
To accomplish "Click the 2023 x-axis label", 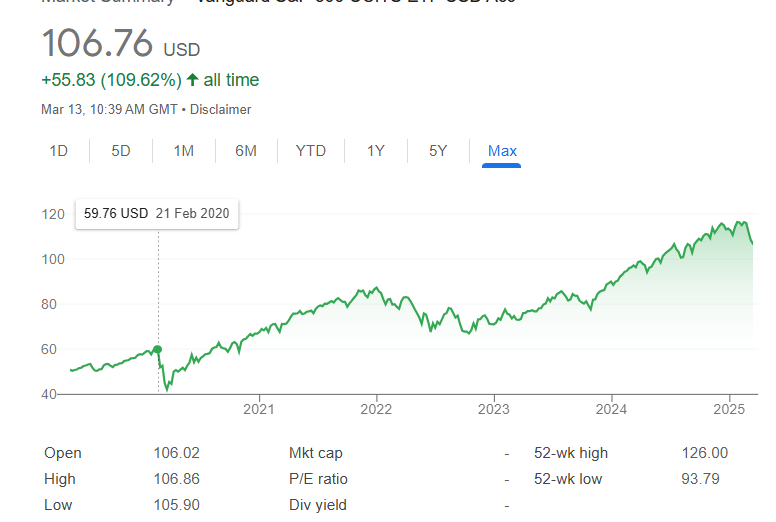I will coord(493,409).
